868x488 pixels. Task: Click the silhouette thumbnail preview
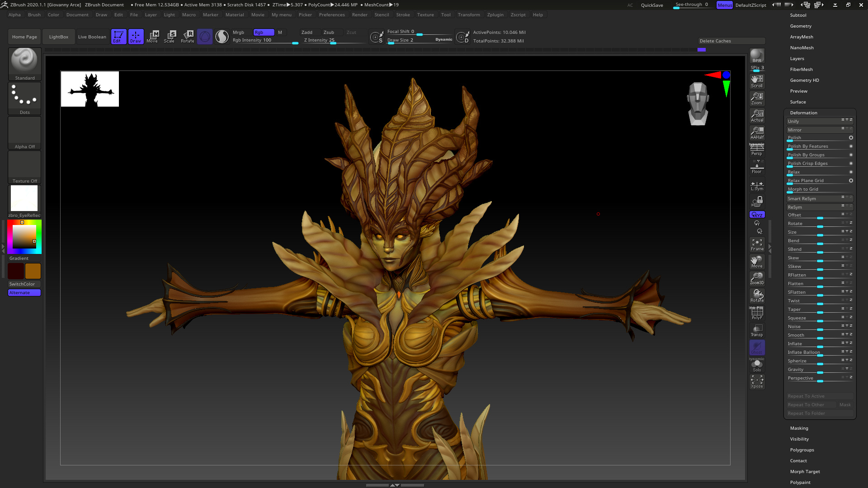pyautogui.click(x=90, y=89)
